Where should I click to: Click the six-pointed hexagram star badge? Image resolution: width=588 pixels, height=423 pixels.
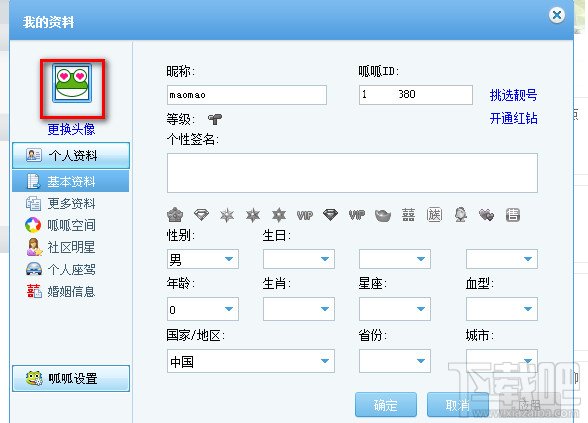click(279, 215)
